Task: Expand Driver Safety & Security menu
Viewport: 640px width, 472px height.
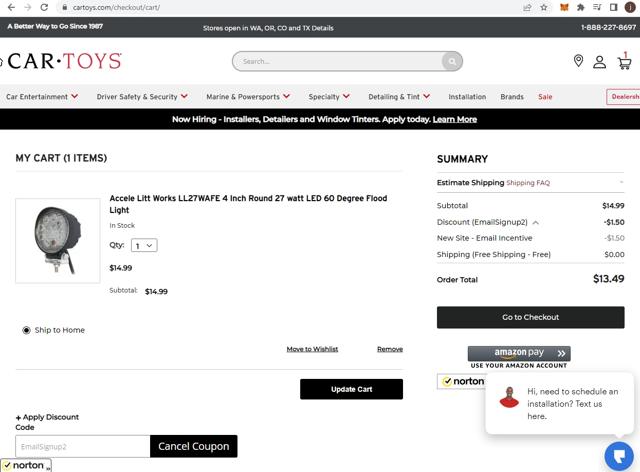Action: (142, 97)
